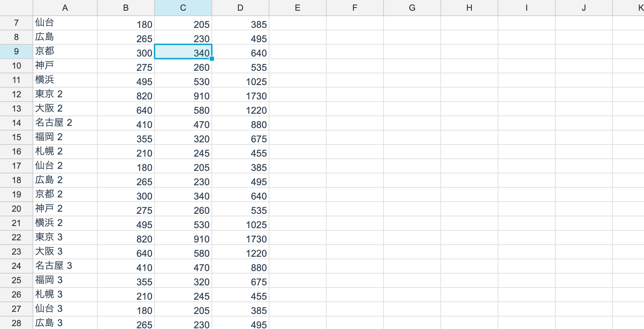Viewport: 644px width, 329px height.
Task: Click cell C16 with value 245
Action: pyautogui.click(x=183, y=152)
